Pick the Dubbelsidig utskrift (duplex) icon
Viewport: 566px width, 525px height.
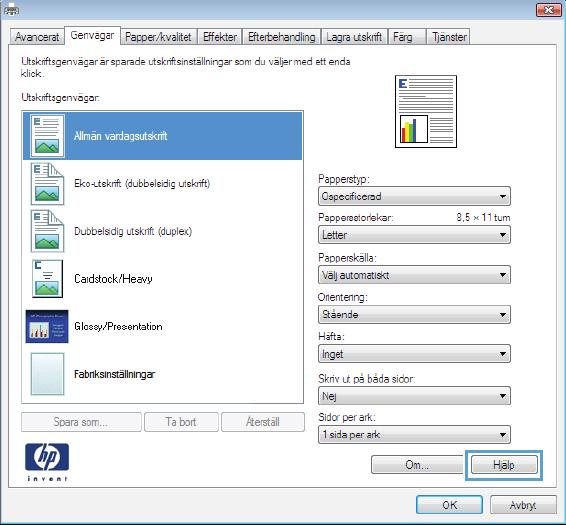tap(47, 231)
